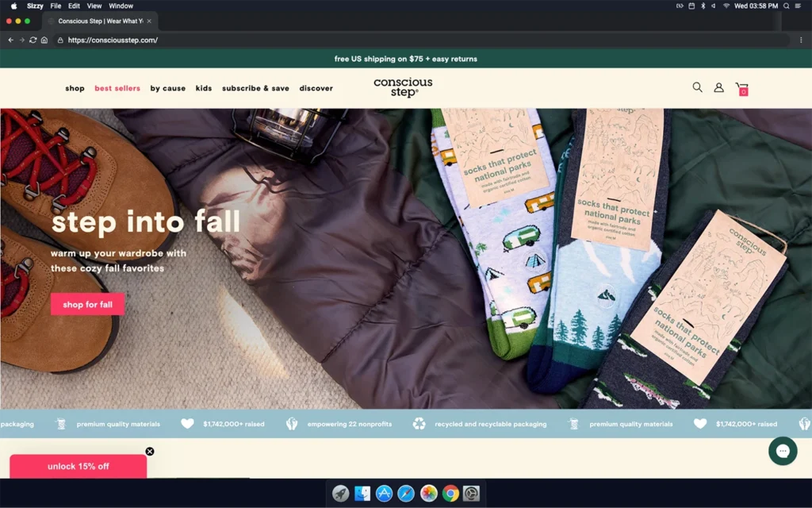
Task: Launch Chrome from the dock
Action: tap(450, 494)
